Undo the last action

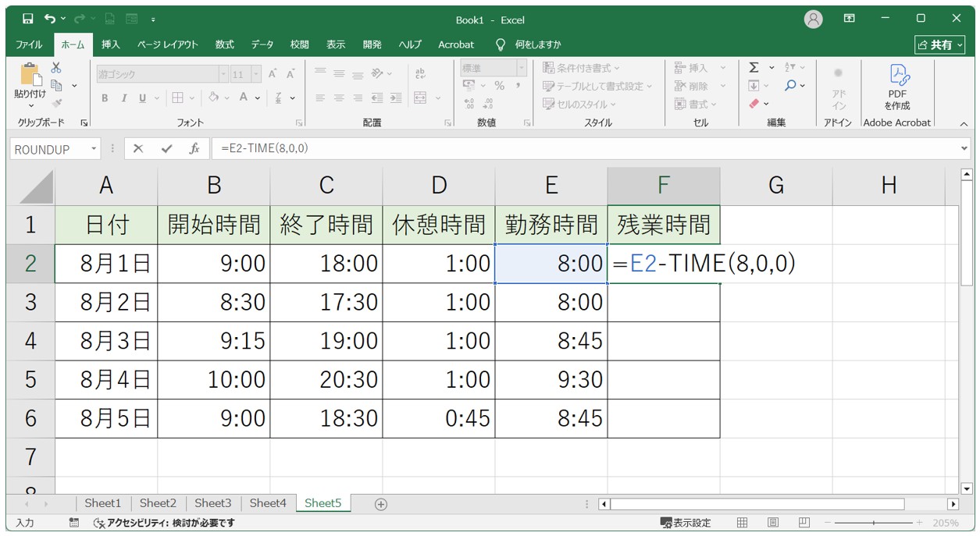click(50, 18)
